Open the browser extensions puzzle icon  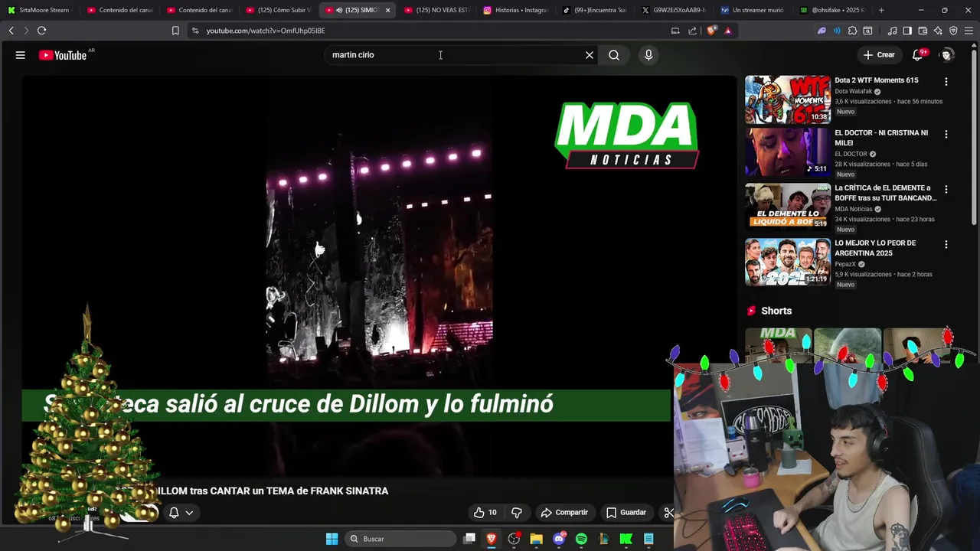point(853,31)
